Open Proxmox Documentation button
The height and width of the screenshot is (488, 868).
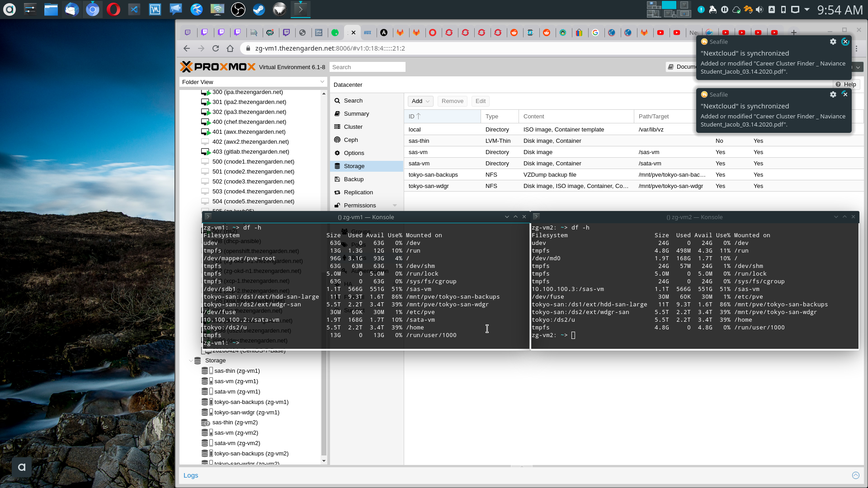point(682,67)
